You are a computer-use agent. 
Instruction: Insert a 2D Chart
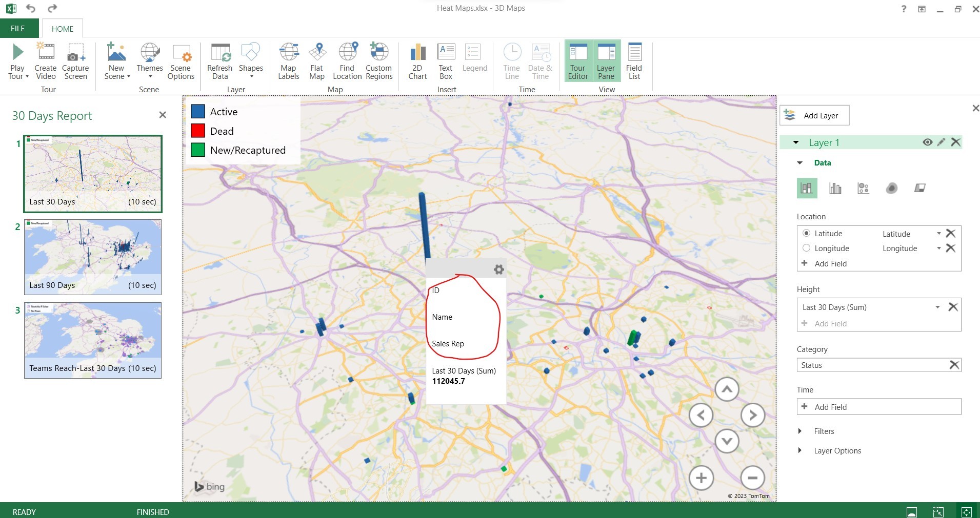tap(417, 61)
